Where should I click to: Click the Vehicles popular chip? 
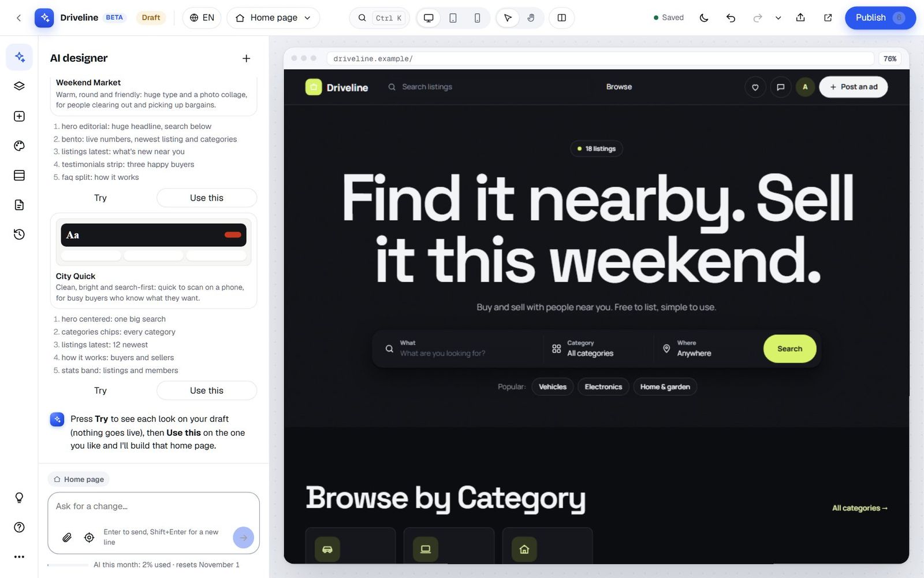553,387
